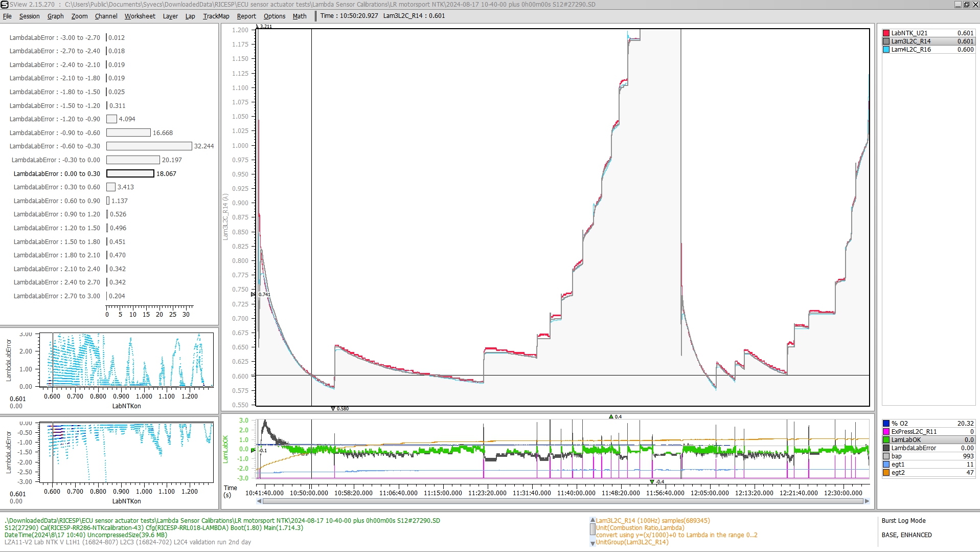Screen dimensions: 980x552
Task: Open the Session menu
Action: 29,16
